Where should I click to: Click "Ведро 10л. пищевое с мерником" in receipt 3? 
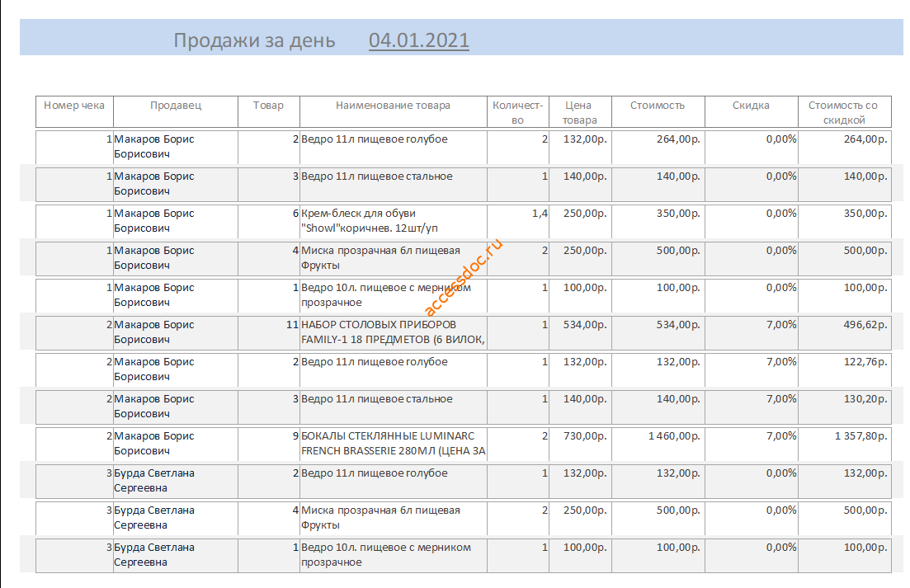point(386,548)
